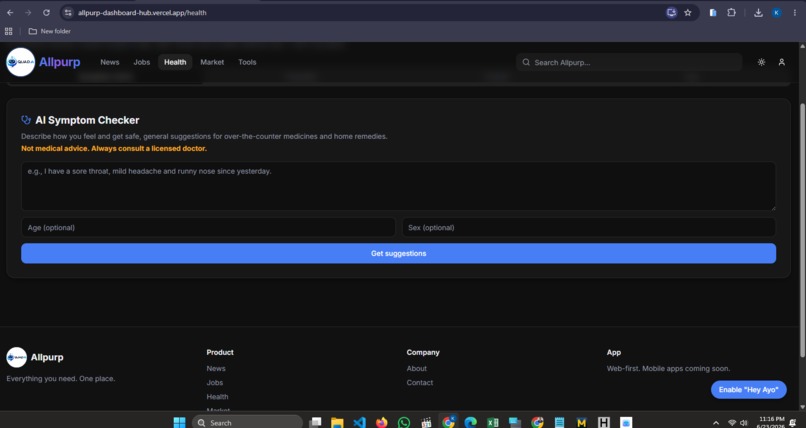Viewport: 806px width, 428px height.
Task: Click the magnifier icon in Allpurp search
Action: 526,62
